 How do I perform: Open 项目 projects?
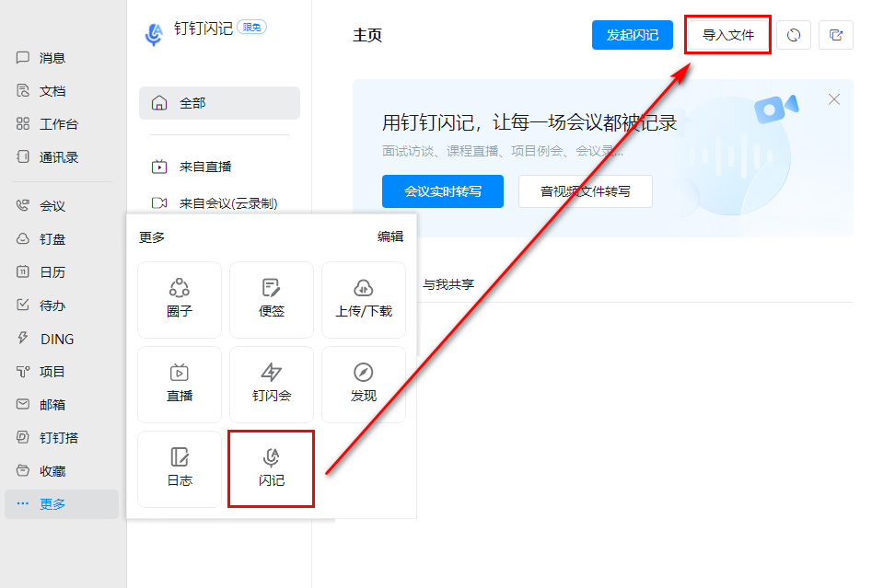pyautogui.click(x=41, y=372)
